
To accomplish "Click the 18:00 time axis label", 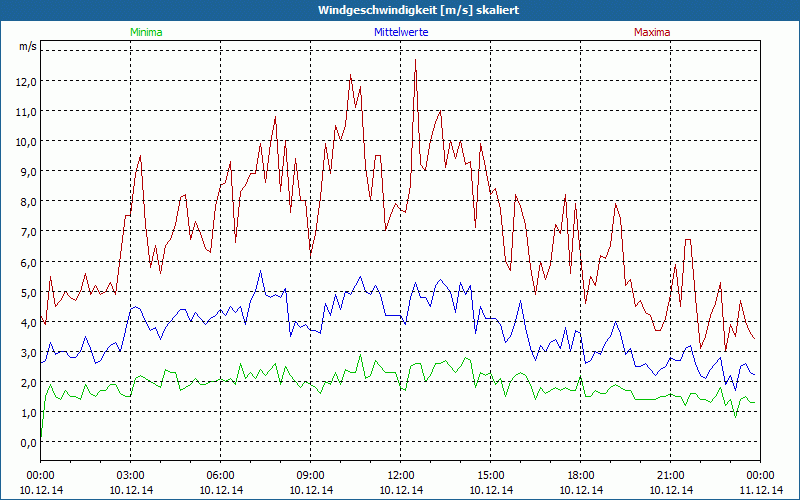I will click(581, 476).
